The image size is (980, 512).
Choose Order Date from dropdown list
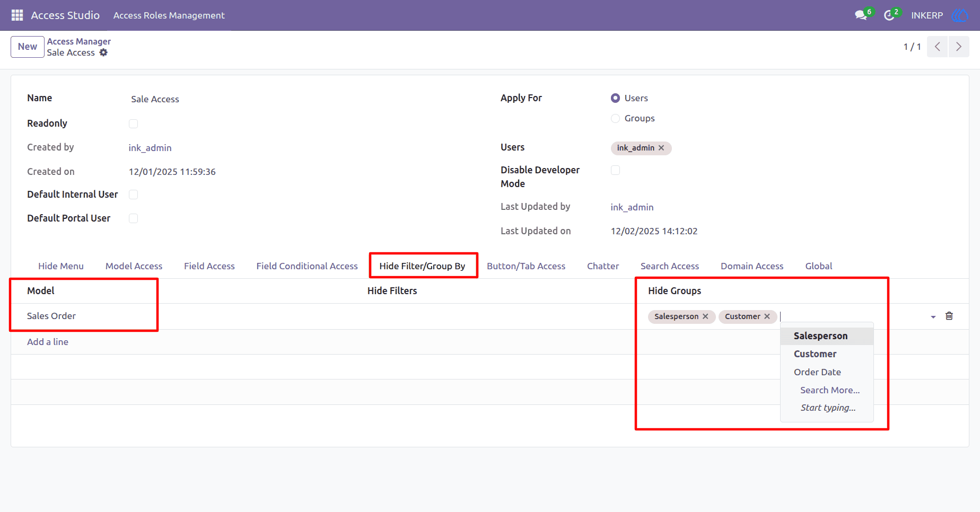827,372
